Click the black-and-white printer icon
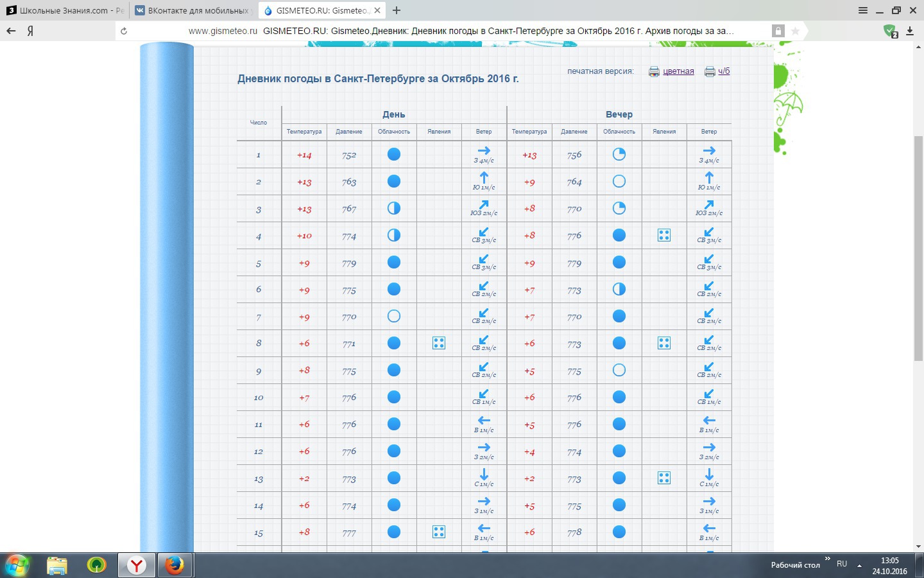This screenshot has width=924, height=578. click(710, 71)
